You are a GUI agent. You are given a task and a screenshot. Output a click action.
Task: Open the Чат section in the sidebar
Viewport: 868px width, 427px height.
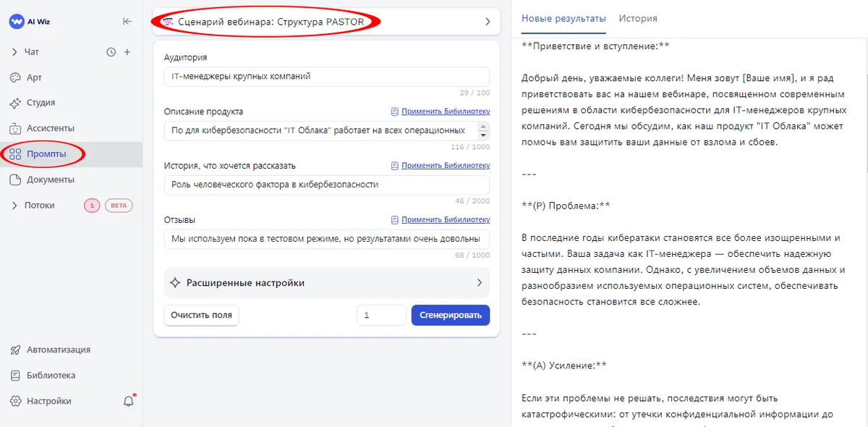(x=32, y=51)
